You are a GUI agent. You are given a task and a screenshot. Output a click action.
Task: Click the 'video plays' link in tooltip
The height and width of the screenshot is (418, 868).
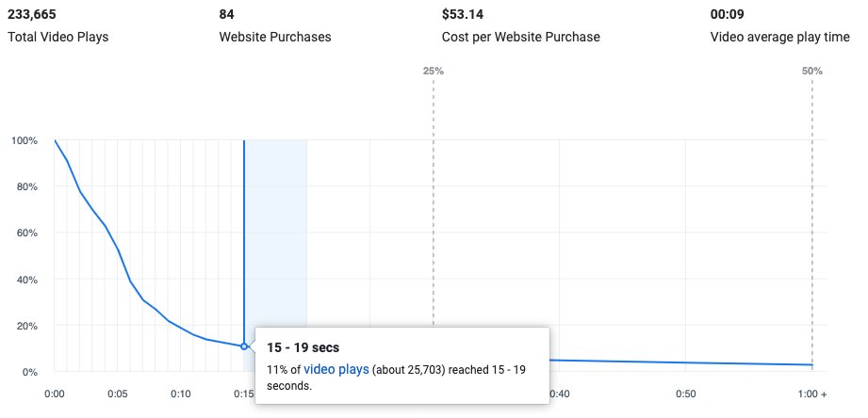coord(336,368)
